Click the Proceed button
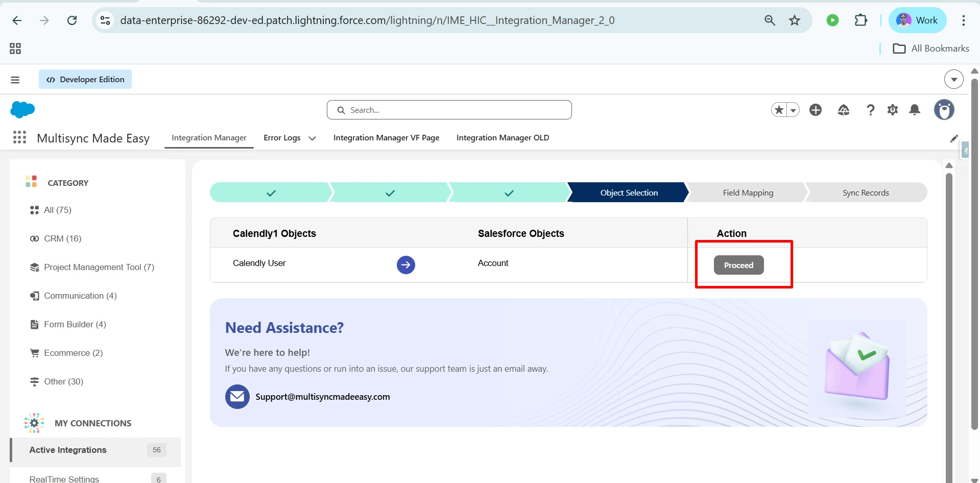The width and height of the screenshot is (980, 483). point(738,265)
